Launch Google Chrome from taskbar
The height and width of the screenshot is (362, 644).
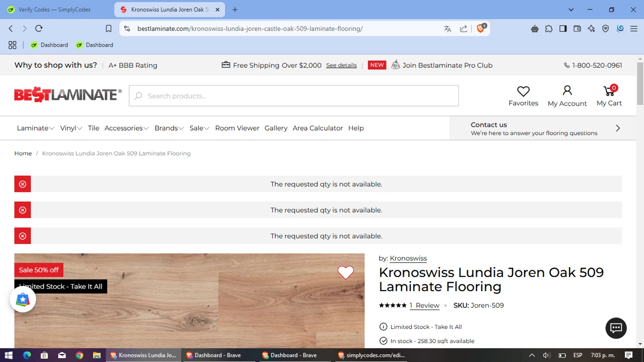79,355
